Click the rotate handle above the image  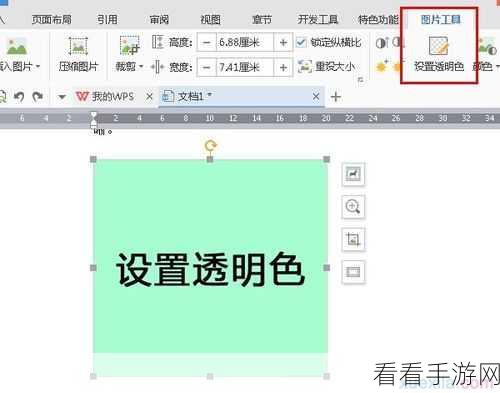[210, 146]
